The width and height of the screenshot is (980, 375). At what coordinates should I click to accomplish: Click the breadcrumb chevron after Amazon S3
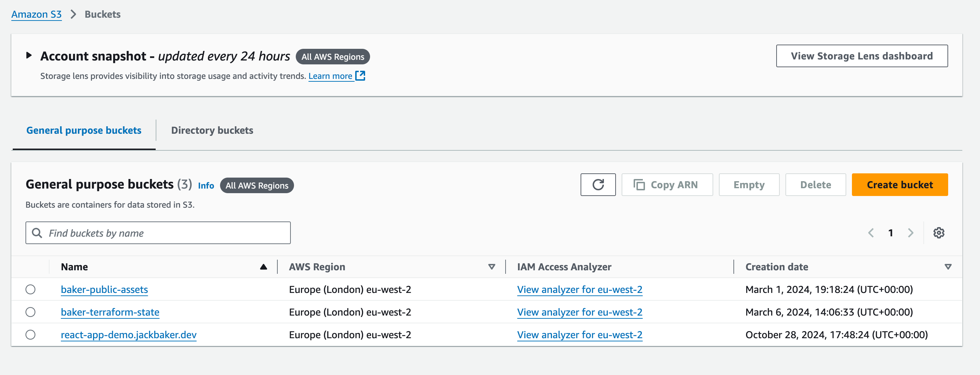point(74,15)
